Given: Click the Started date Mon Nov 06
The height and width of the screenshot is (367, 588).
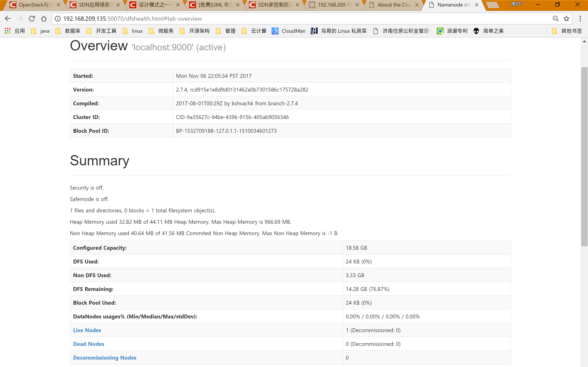Looking at the screenshot, I should point(214,76).
